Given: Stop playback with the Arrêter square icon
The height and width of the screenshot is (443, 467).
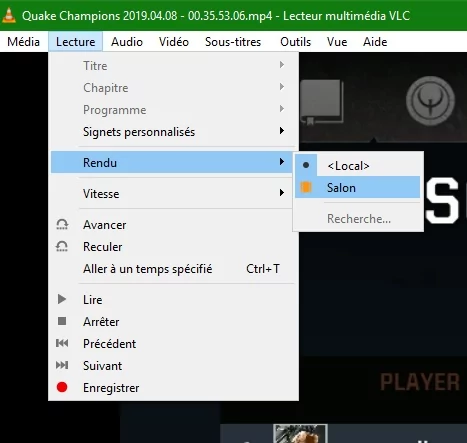Looking at the screenshot, I should tap(62, 321).
